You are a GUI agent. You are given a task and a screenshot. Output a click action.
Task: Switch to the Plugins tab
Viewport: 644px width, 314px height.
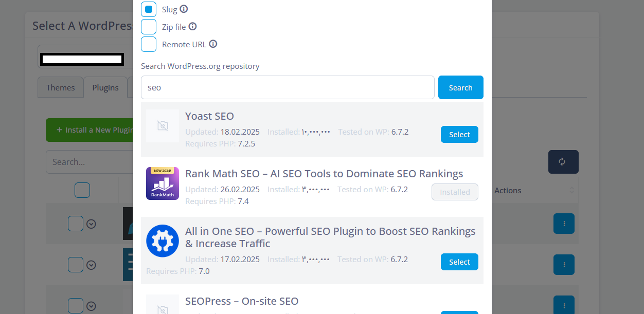(x=105, y=87)
